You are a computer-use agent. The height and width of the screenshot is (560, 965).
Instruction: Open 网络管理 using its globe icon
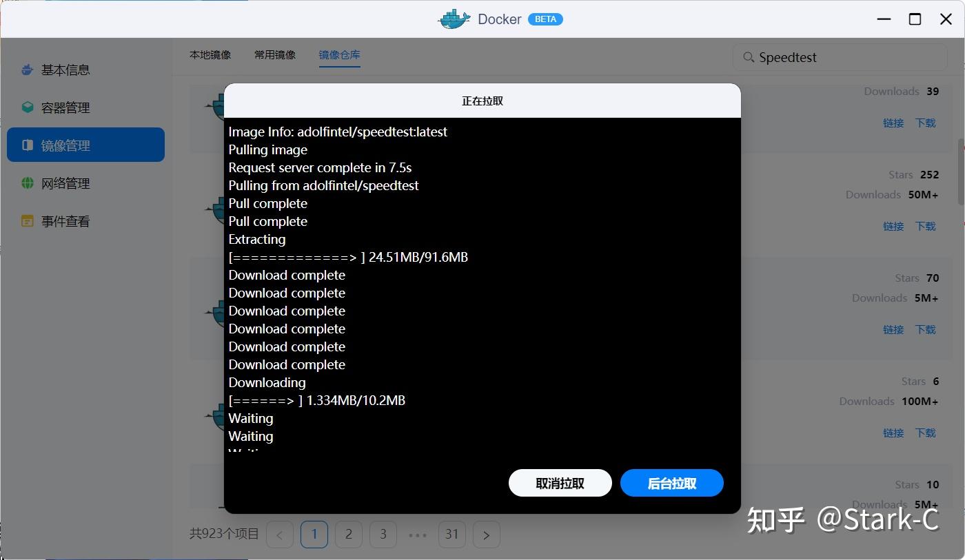pos(27,183)
